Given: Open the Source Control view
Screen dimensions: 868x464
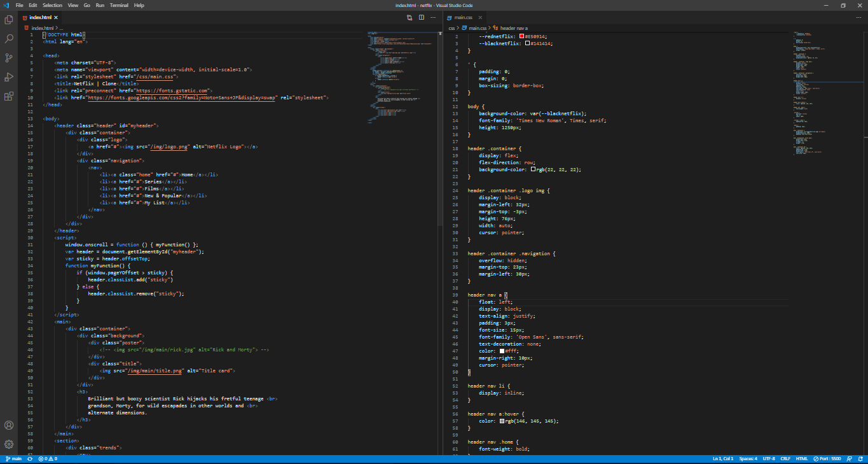Looking at the screenshot, I should [x=8, y=57].
